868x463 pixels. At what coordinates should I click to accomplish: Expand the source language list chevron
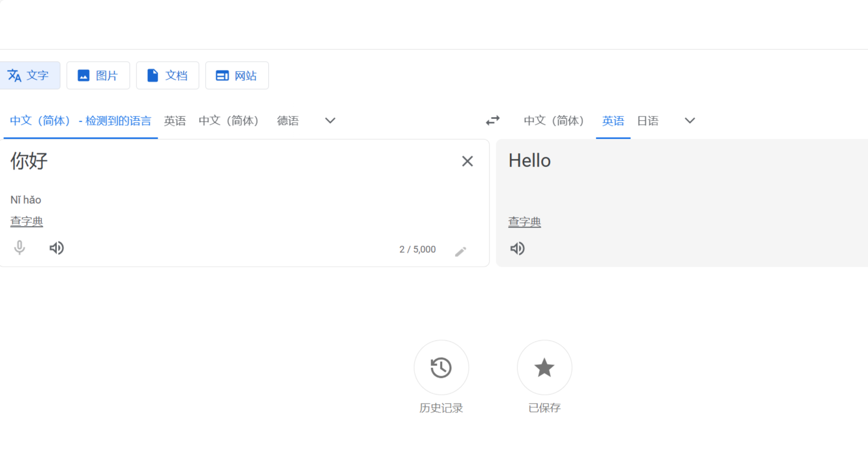point(330,121)
